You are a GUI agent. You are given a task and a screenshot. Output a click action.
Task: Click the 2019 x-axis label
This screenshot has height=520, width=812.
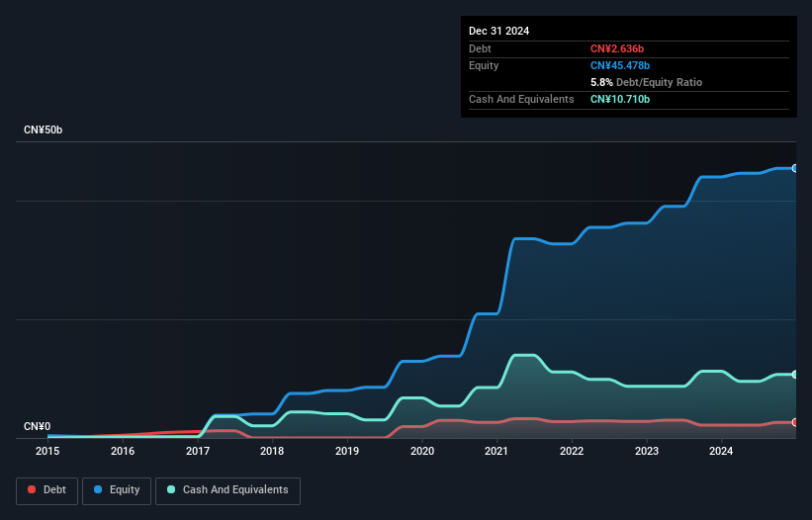click(x=347, y=451)
